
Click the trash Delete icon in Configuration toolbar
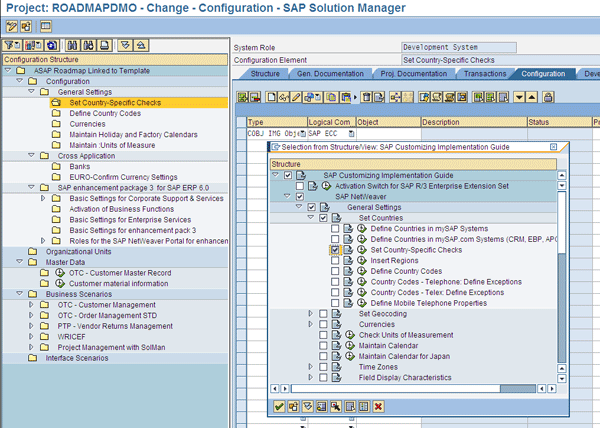367,97
